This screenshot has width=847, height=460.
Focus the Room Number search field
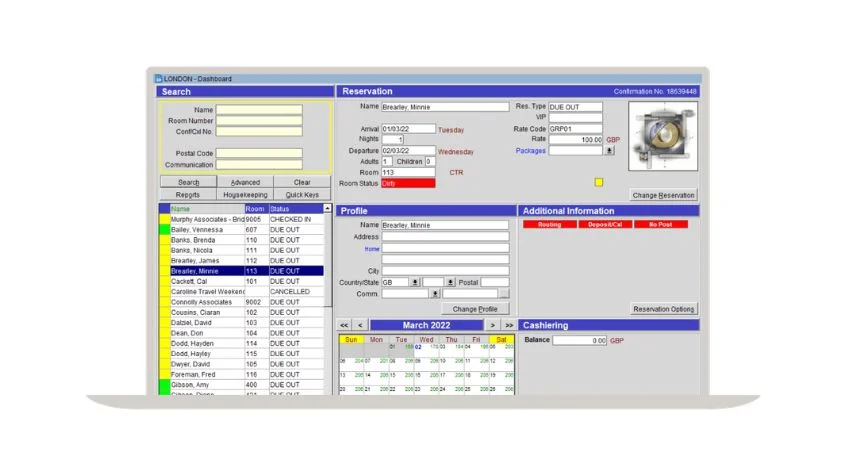click(x=259, y=120)
